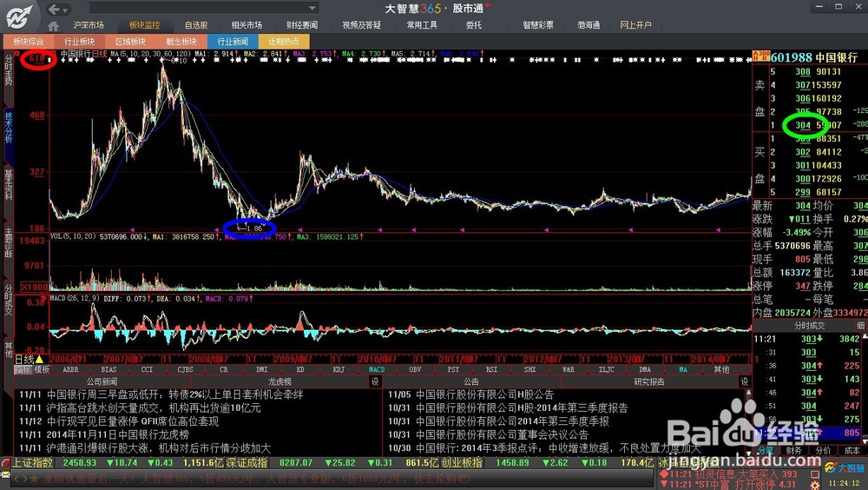
Task: Choose the DMI indicator
Action: (262, 369)
